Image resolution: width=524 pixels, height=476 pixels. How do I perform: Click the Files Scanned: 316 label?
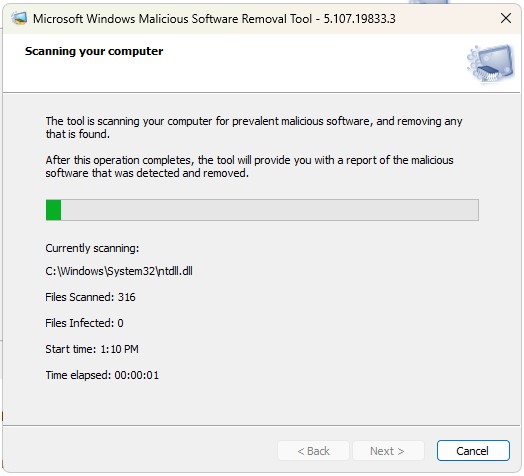point(90,297)
